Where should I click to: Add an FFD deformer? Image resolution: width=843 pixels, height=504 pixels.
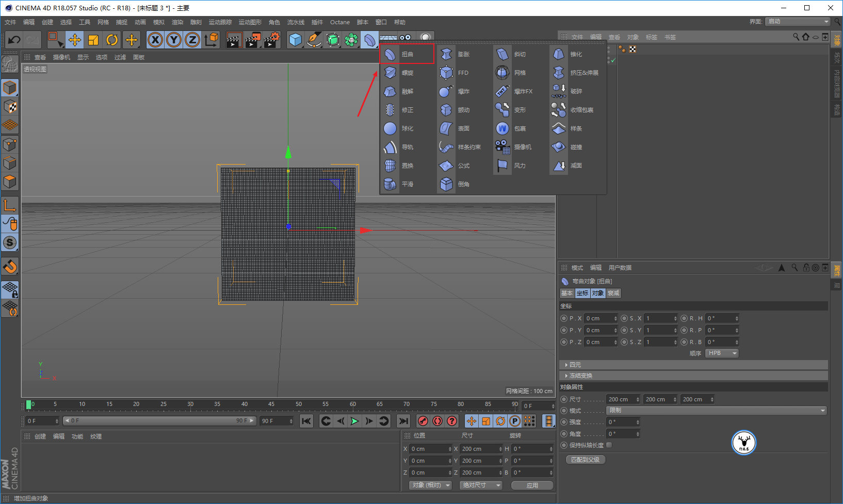[456, 73]
